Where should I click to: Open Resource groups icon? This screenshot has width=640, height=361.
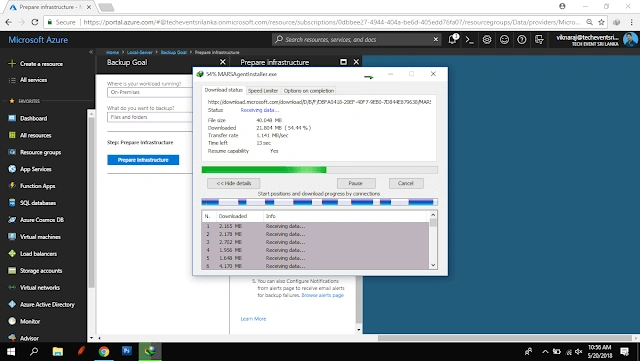pos(12,152)
